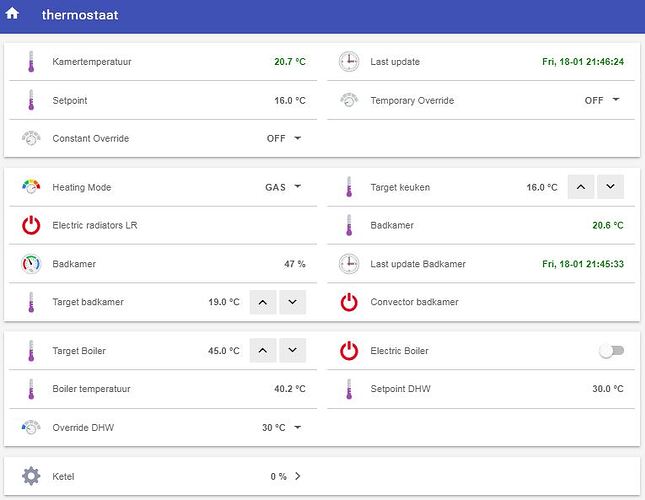
Task: Click the Badkamer humidity gauge icon
Action: [x=31, y=264]
